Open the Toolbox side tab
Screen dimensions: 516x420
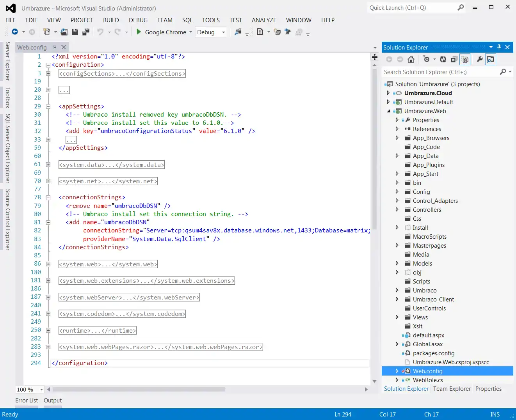[7, 97]
